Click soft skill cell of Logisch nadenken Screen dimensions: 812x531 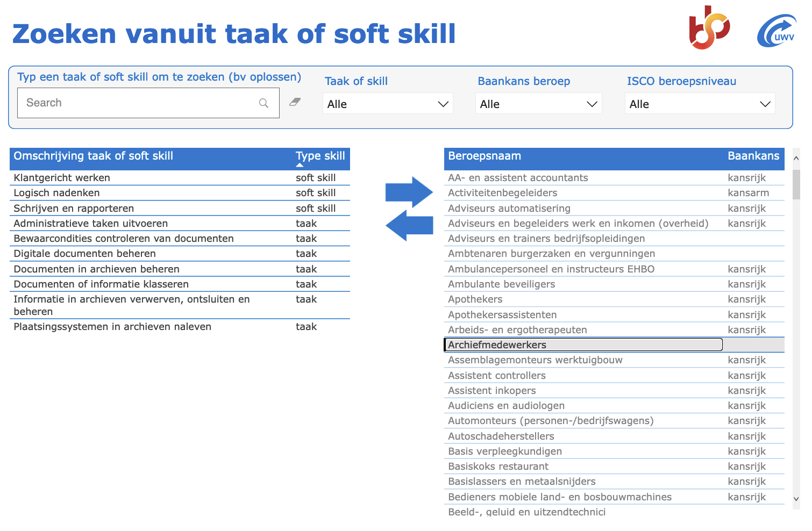pyautogui.click(x=316, y=193)
